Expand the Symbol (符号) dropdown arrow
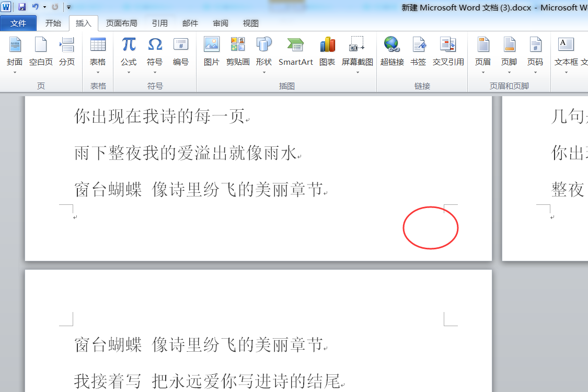This screenshot has height=392, width=588. 155,72
